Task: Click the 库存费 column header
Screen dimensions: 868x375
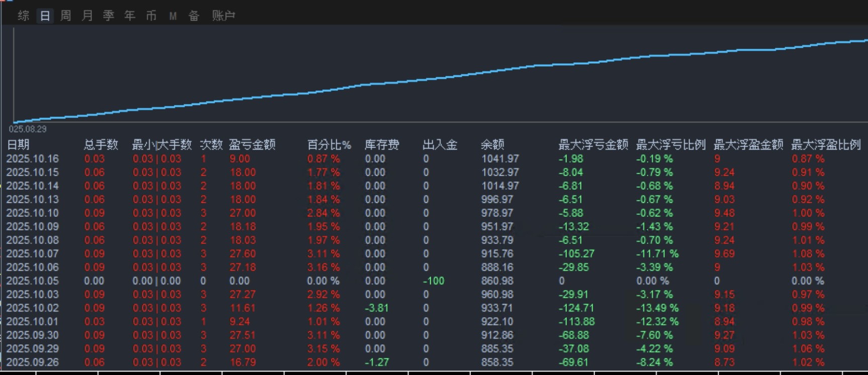Action: [382, 145]
